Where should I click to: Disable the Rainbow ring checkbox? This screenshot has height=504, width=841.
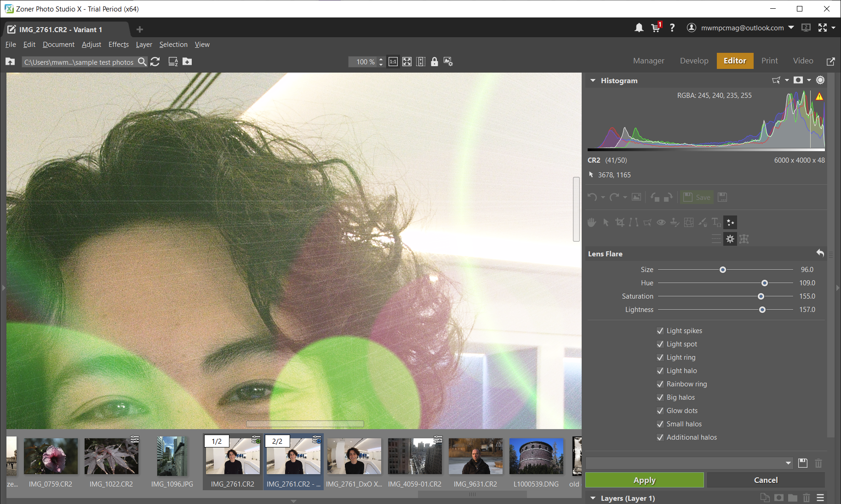(x=660, y=384)
